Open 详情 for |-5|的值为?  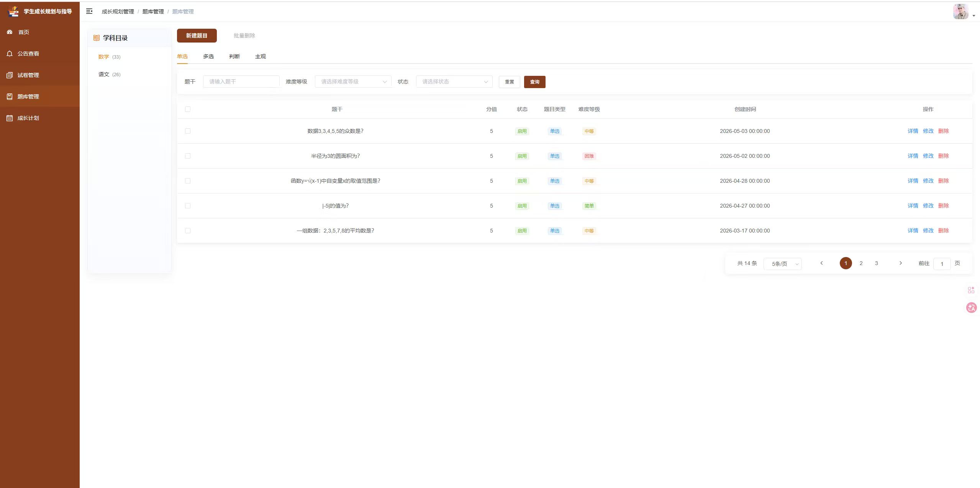click(913, 206)
